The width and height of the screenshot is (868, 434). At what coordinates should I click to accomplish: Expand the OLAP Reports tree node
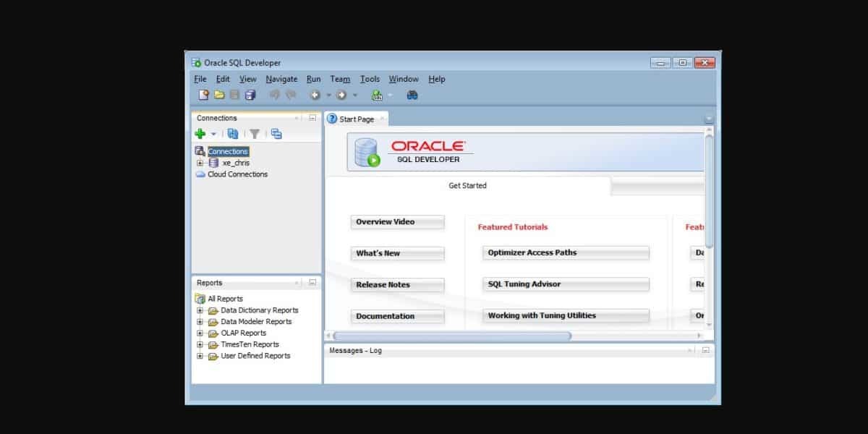pyautogui.click(x=200, y=333)
